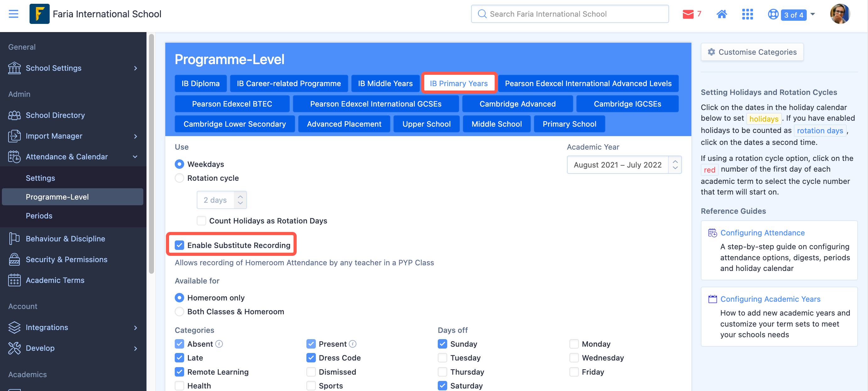Switch to IB Diploma programme tab
Screen dimensions: 868x391
[201, 83]
